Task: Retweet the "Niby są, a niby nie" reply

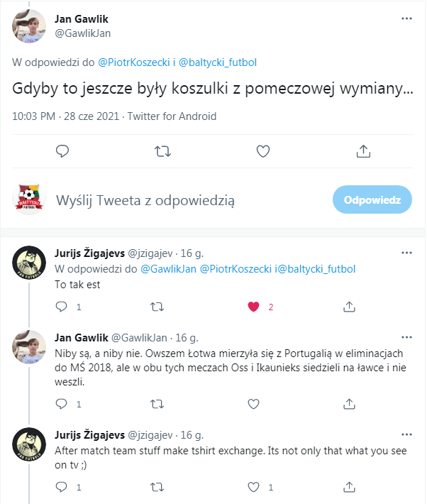Action: click(157, 404)
